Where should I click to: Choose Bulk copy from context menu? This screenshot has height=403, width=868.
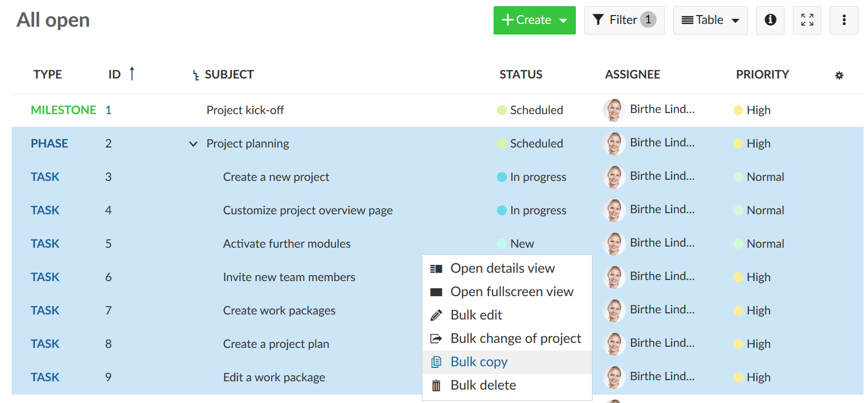pos(479,362)
